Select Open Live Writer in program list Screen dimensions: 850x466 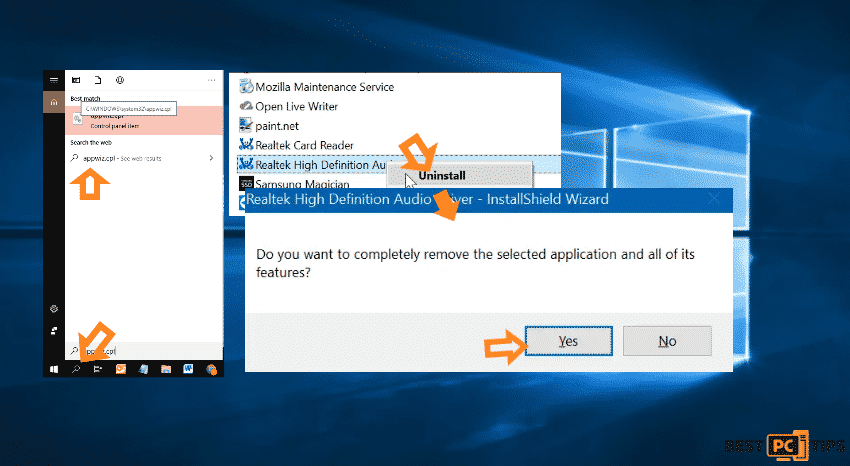(x=296, y=106)
